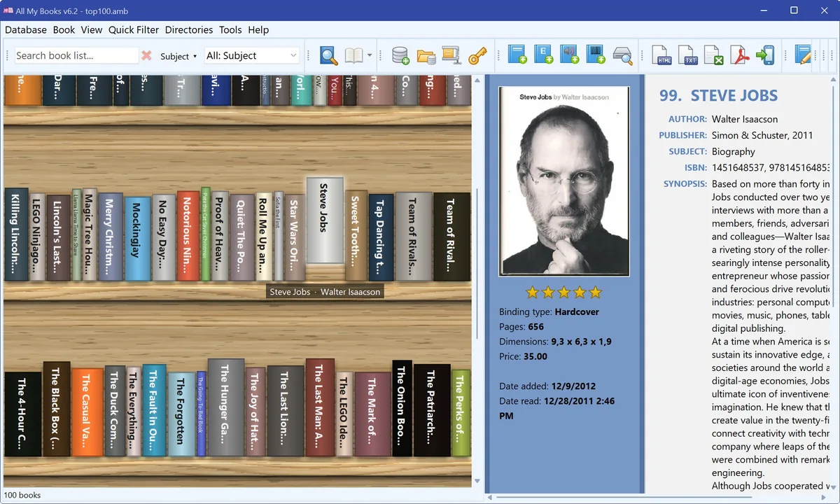Open the Database menu

tap(26, 29)
